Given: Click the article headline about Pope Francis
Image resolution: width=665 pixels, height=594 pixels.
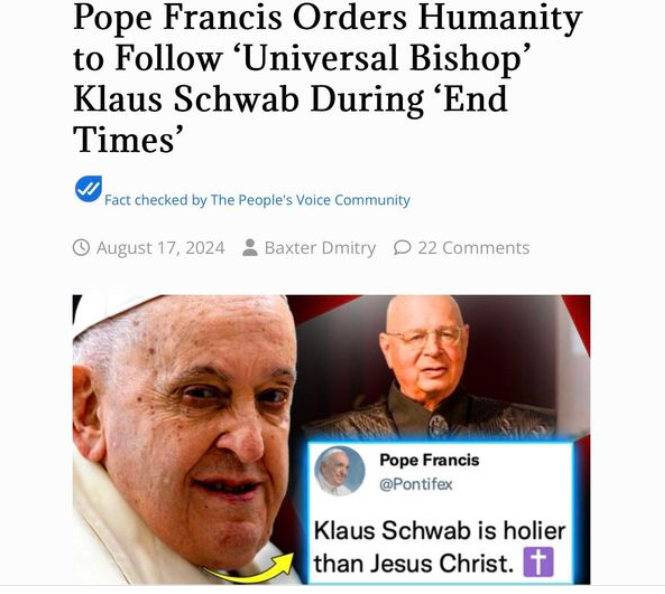Looking at the screenshot, I should point(327,78).
